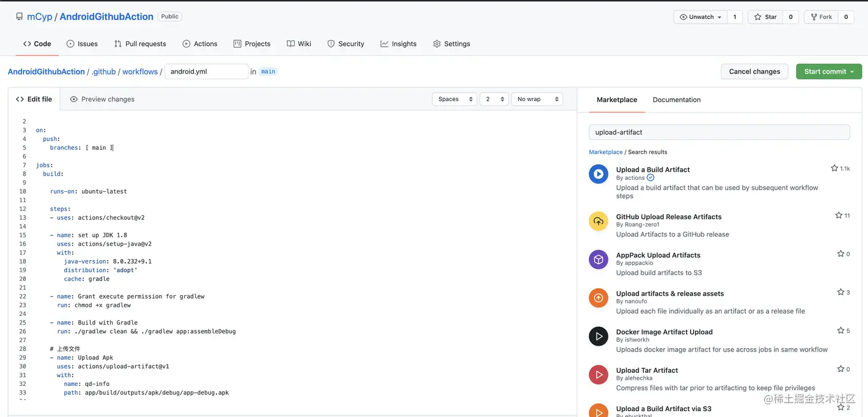Open the Projects tab

tap(252, 44)
